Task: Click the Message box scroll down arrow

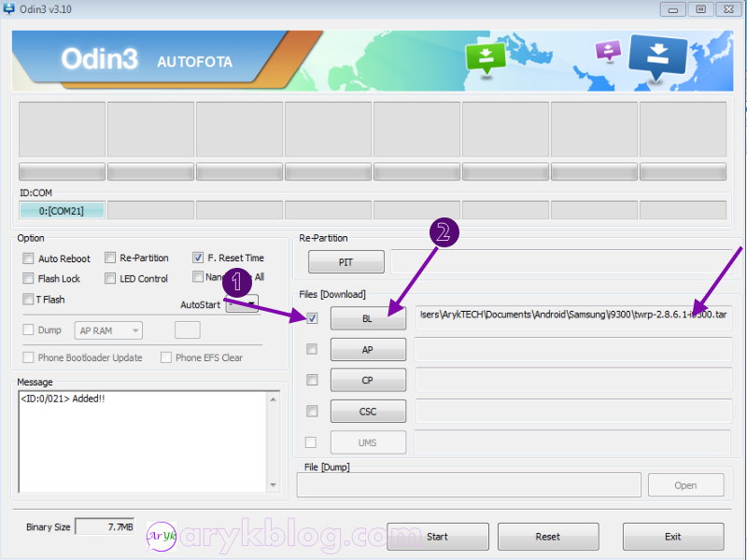Action: (x=273, y=485)
